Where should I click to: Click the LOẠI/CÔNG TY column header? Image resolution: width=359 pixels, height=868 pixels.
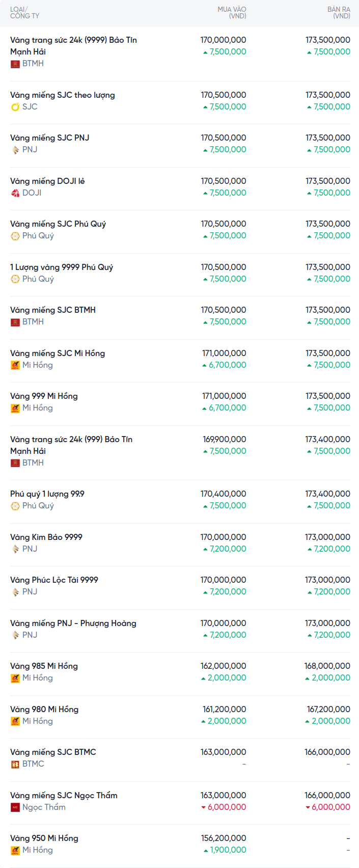pyautogui.click(x=24, y=13)
